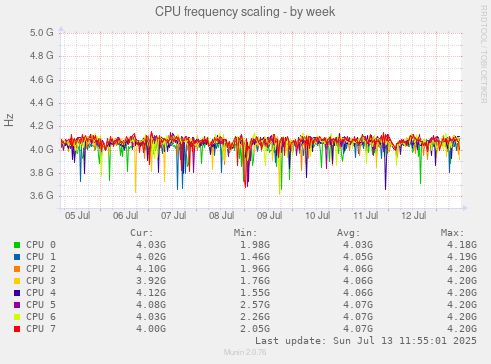This screenshot has height=364, width=491.
Task: Click CPU 0 average value 4.03G
Action: click(358, 245)
